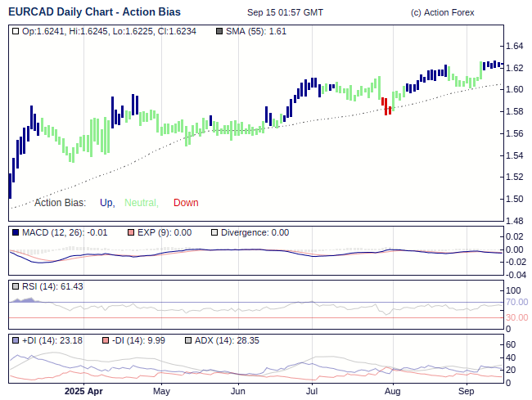
Task: Click the '2025 Apr' date axis label
Action: pyautogui.click(x=83, y=391)
